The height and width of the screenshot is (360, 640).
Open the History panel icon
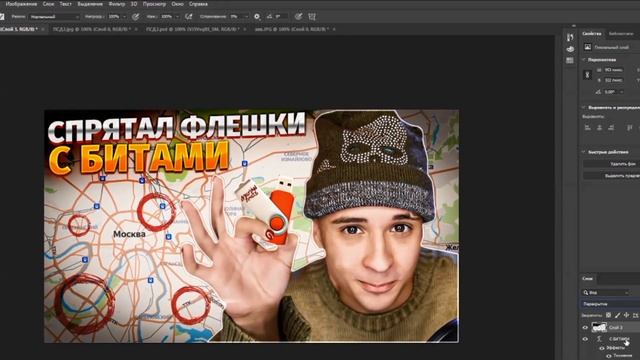click(x=570, y=38)
